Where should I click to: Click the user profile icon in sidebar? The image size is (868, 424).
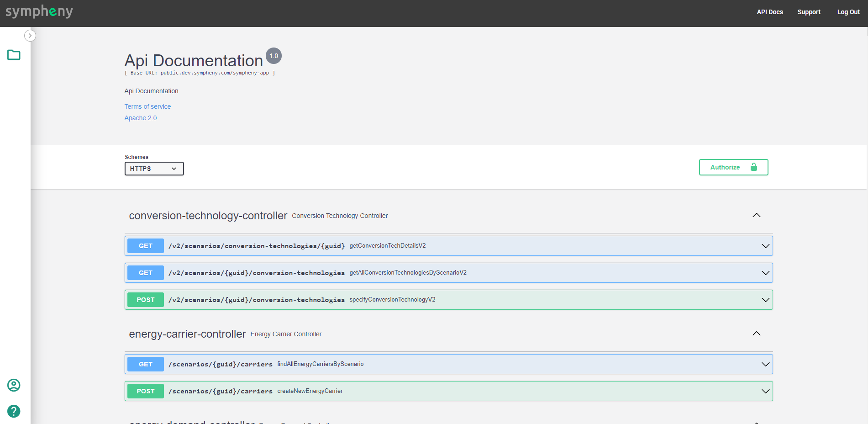[14, 385]
